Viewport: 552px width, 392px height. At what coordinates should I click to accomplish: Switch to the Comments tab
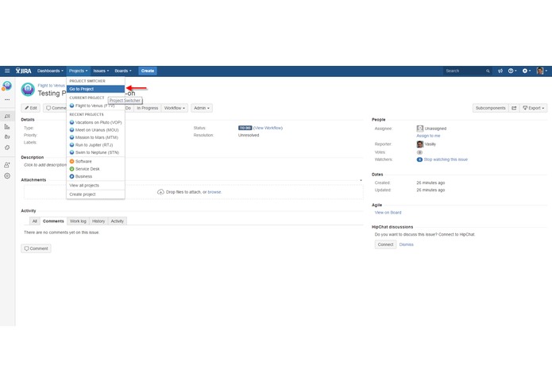pos(53,221)
